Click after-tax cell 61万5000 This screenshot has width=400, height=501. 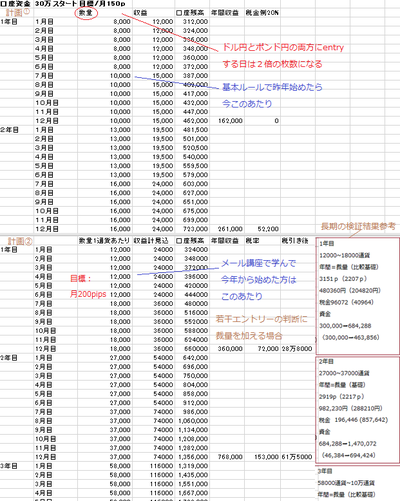point(297,457)
